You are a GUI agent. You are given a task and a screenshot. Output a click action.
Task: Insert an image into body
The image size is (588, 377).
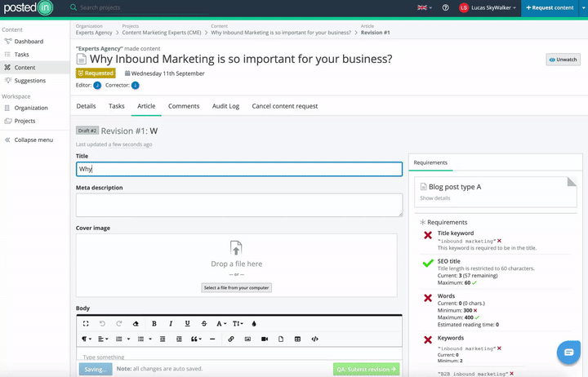247,339
